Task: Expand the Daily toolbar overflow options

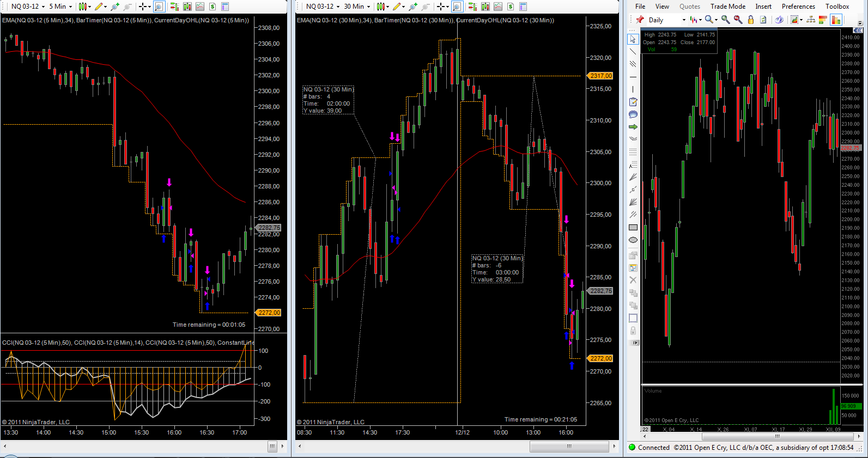Action: 860,22
